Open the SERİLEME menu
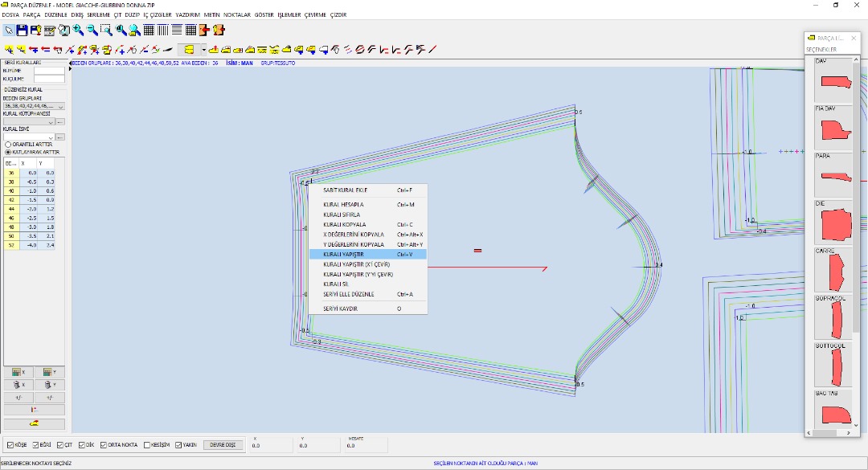This screenshot has height=470, width=868. [x=98, y=14]
